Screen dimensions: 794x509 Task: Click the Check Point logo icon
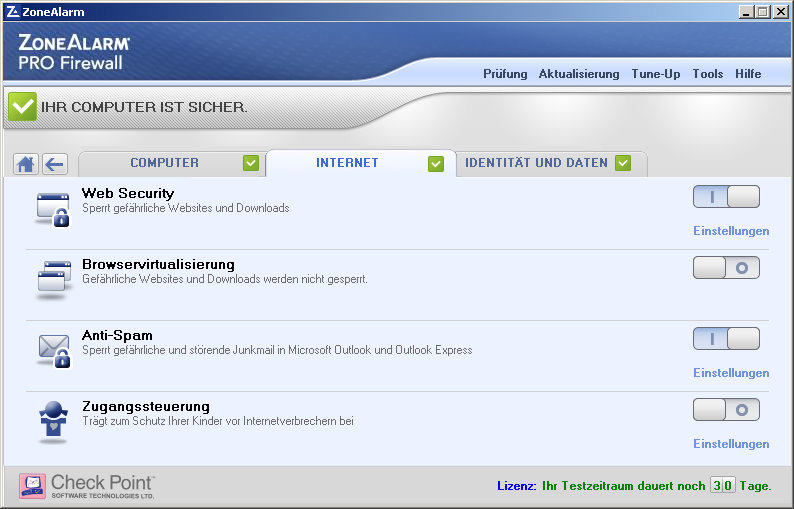coord(32,486)
